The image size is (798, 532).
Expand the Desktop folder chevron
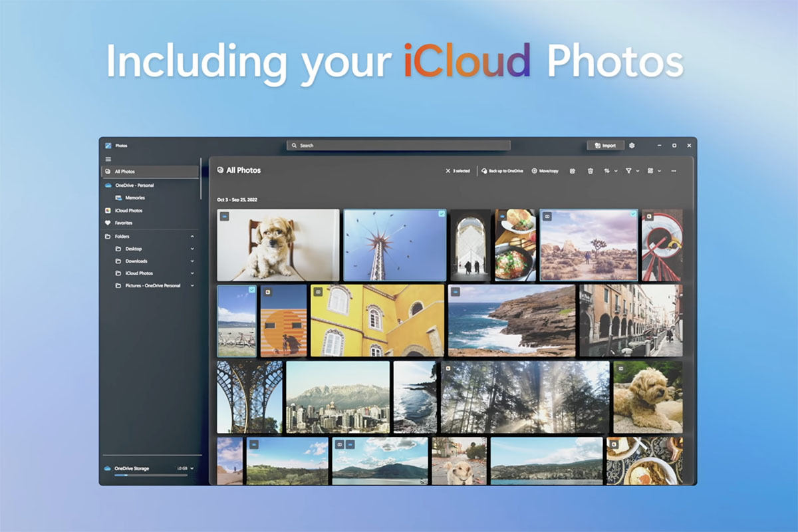point(192,249)
